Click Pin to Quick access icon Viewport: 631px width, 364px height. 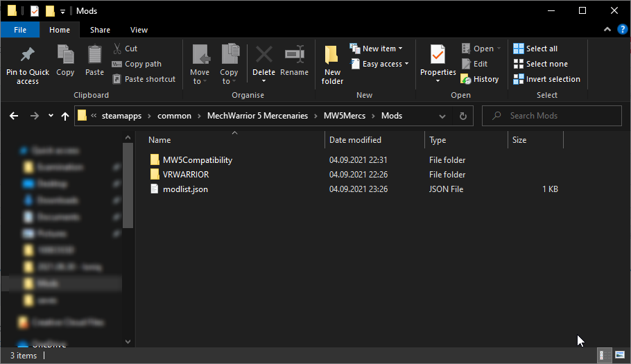click(x=27, y=55)
